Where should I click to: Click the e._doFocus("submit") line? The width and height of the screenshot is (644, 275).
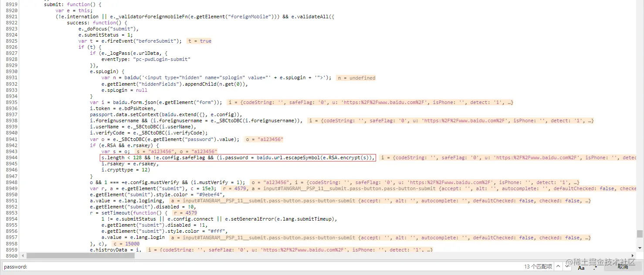point(108,29)
